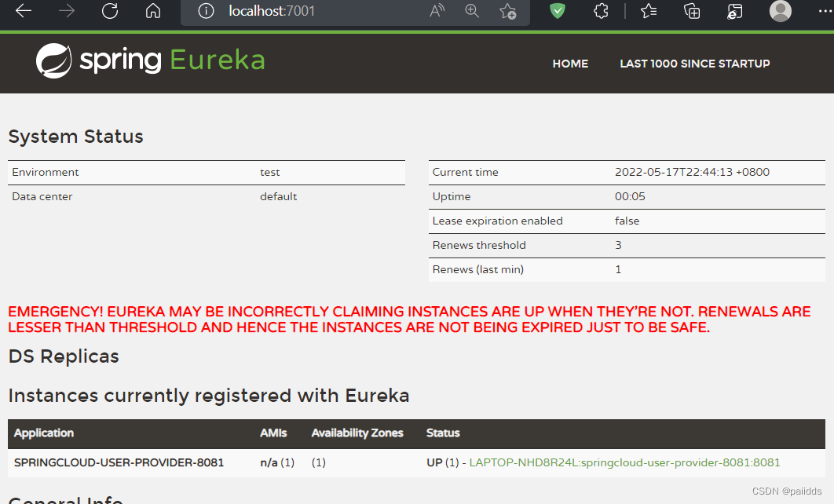Open the zoom magnifier icon in address bar
Viewport: 834px width, 504px height.
click(472, 11)
